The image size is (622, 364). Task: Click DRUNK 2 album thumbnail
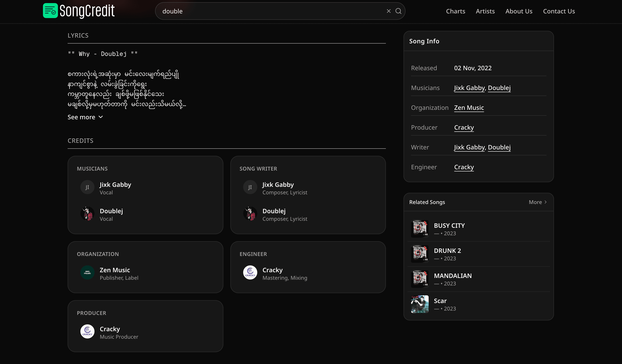click(x=420, y=254)
